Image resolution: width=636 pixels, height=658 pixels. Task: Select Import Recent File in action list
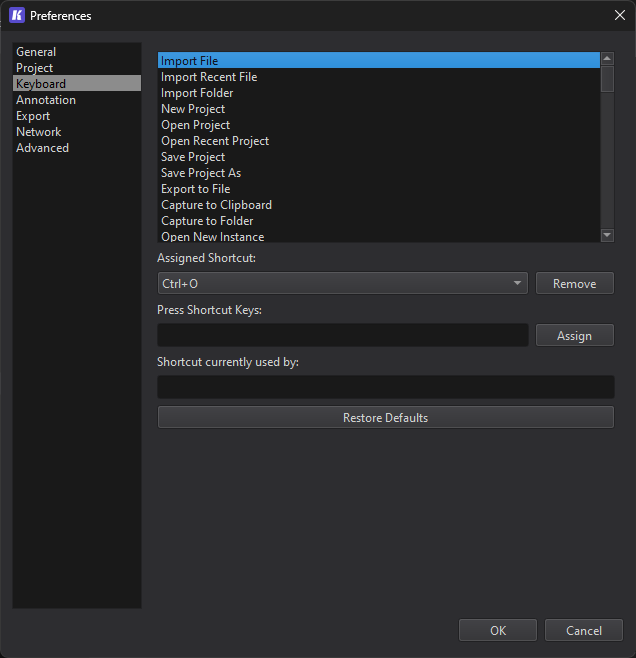coord(209,77)
